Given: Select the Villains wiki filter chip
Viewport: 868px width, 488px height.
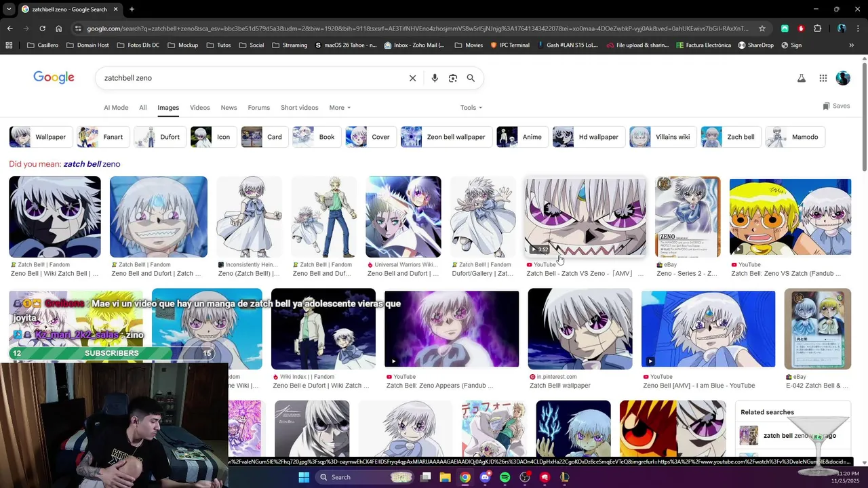Looking at the screenshot, I should [663, 137].
